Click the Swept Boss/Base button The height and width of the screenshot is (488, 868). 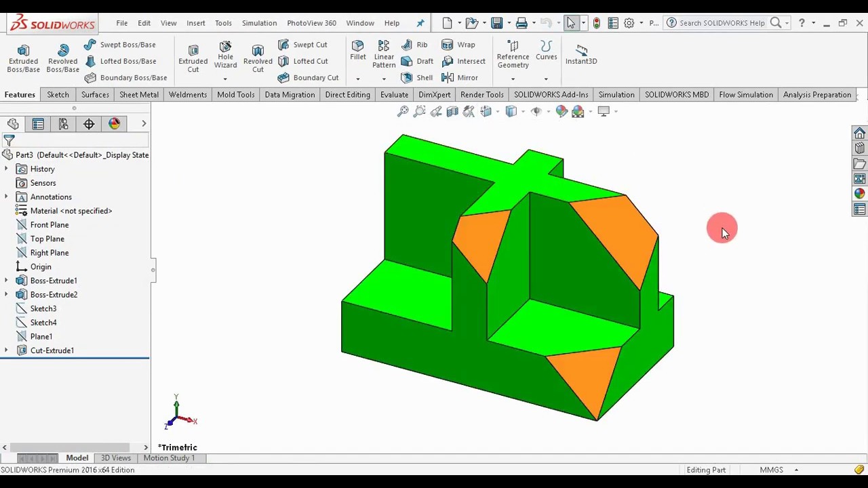(120, 45)
